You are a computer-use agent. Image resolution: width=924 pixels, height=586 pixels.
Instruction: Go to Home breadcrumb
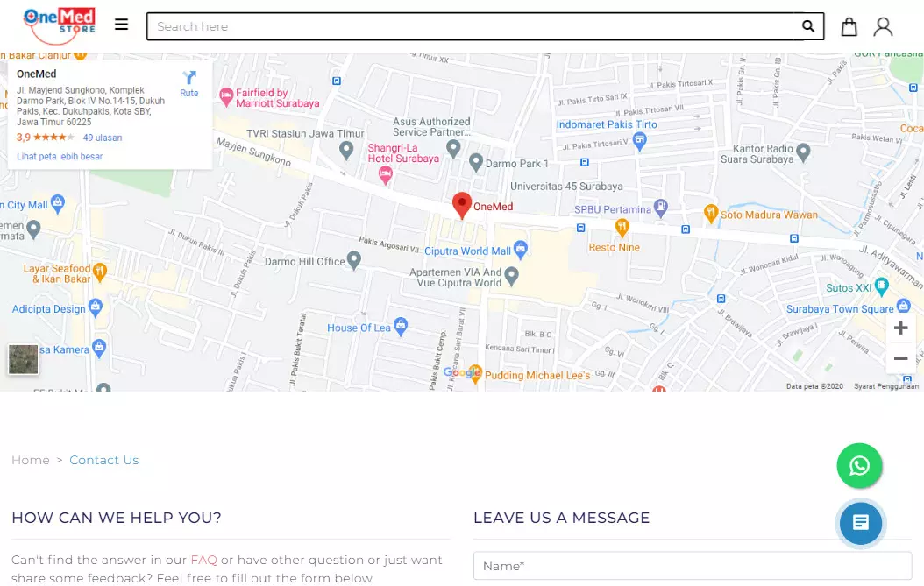coord(31,460)
